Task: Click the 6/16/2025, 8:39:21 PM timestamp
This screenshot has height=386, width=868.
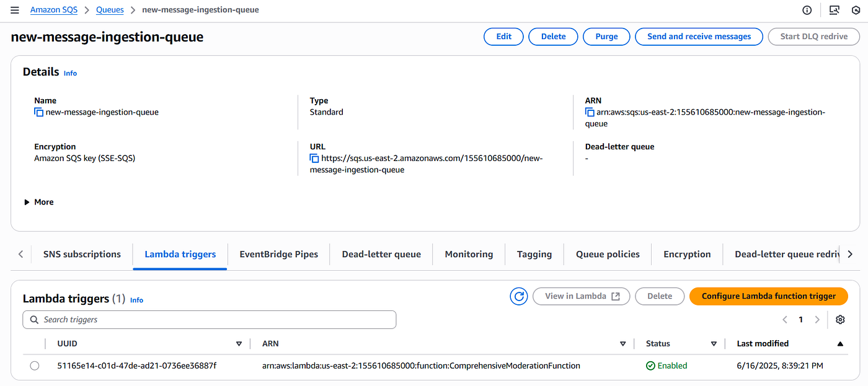Action: coord(780,366)
